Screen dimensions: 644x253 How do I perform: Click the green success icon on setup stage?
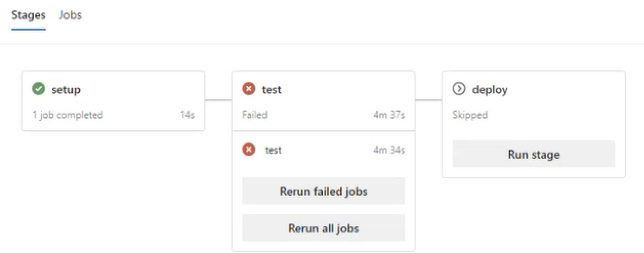[38, 90]
